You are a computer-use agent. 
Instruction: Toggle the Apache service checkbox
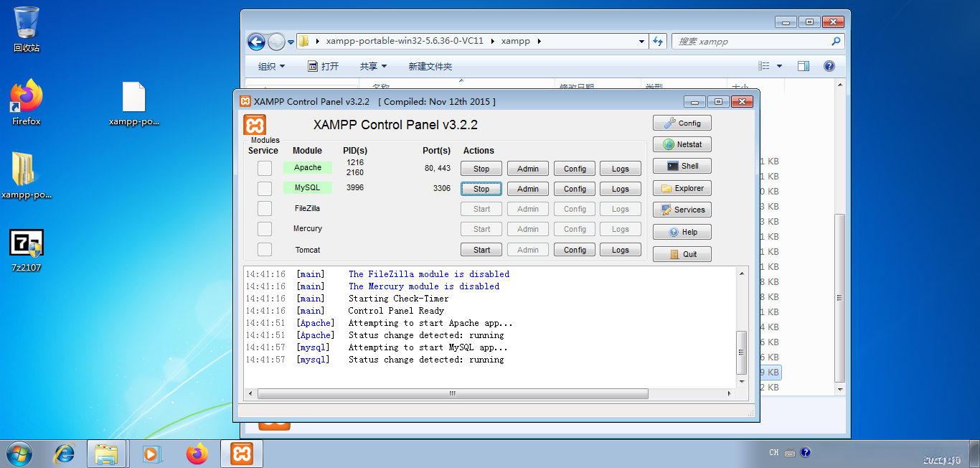[265, 168]
